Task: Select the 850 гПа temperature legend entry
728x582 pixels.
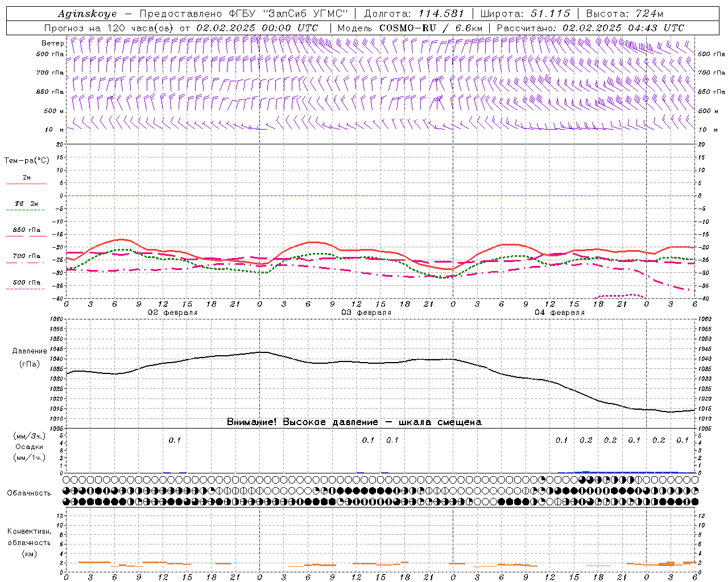Action: pyautogui.click(x=27, y=230)
